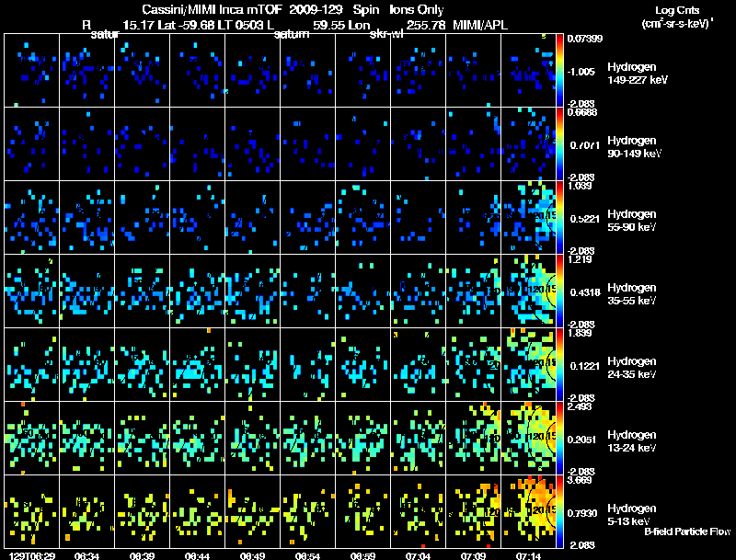736x560 pixels.
Task: Click the '06:54' time axis label
Action: (x=307, y=556)
